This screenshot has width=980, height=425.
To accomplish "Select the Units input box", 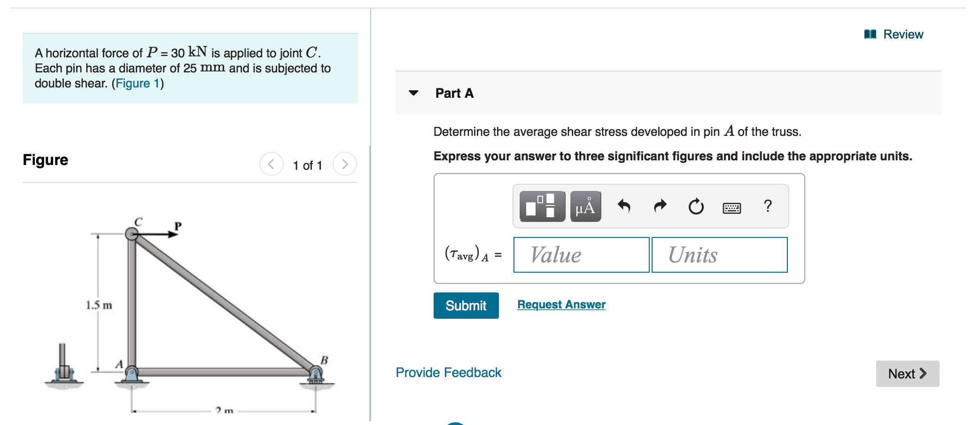I will pyautogui.click(x=719, y=255).
